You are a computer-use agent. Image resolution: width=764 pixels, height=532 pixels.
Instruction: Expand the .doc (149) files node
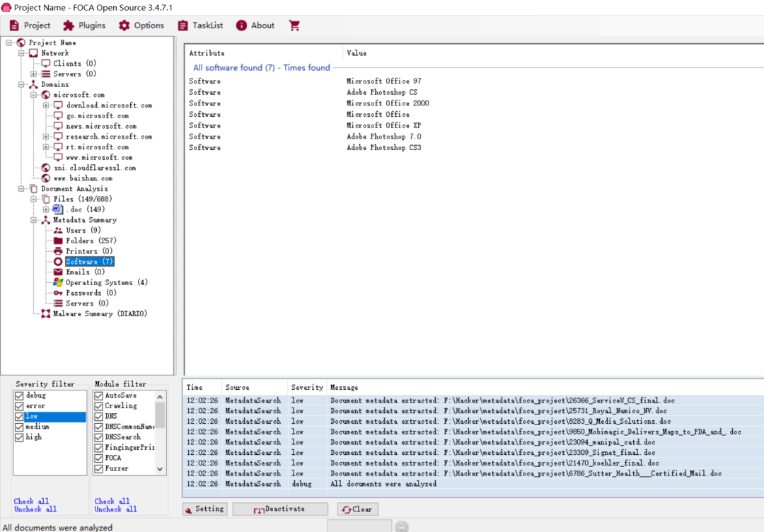pos(46,209)
